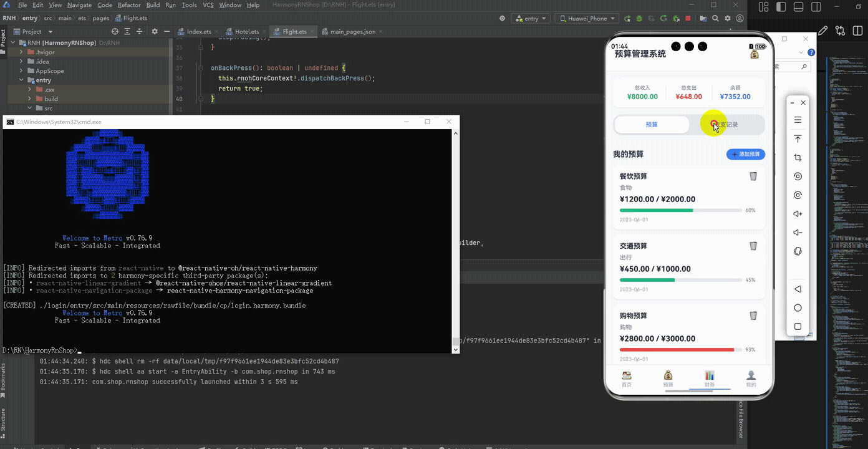Click 交通预算 45% progress bar
Screen dimensions: 868x449
(x=680, y=281)
